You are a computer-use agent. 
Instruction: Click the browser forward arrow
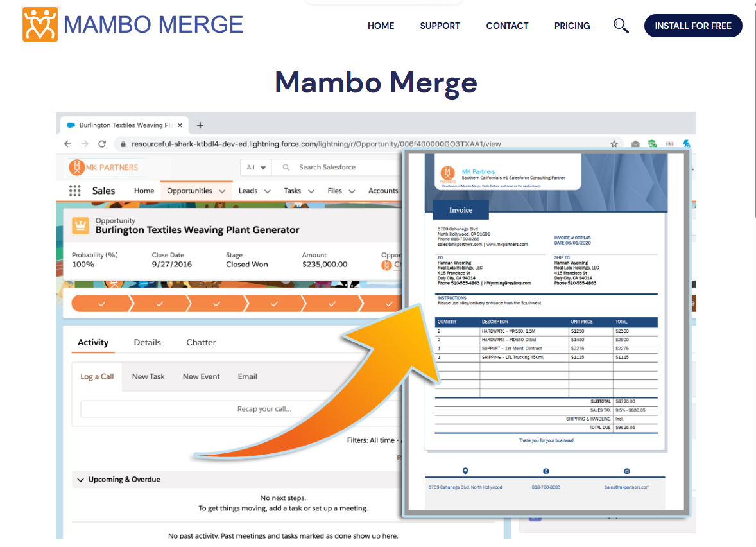coord(85,144)
